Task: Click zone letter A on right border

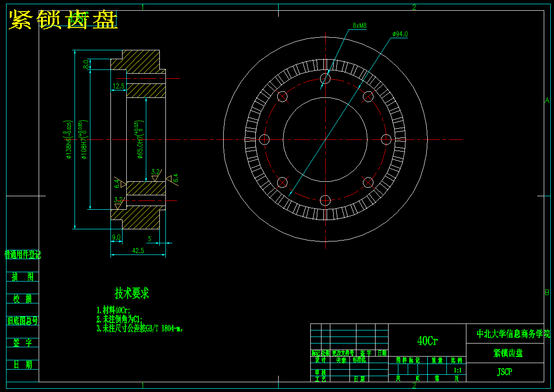Action: click(547, 101)
